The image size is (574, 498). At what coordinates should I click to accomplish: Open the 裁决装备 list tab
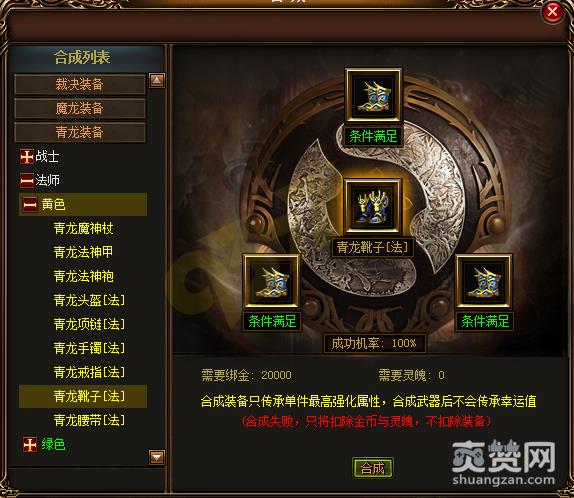point(79,84)
